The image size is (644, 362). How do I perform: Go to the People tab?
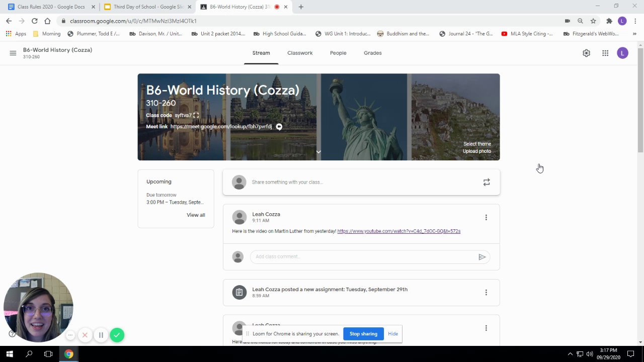coord(338,53)
